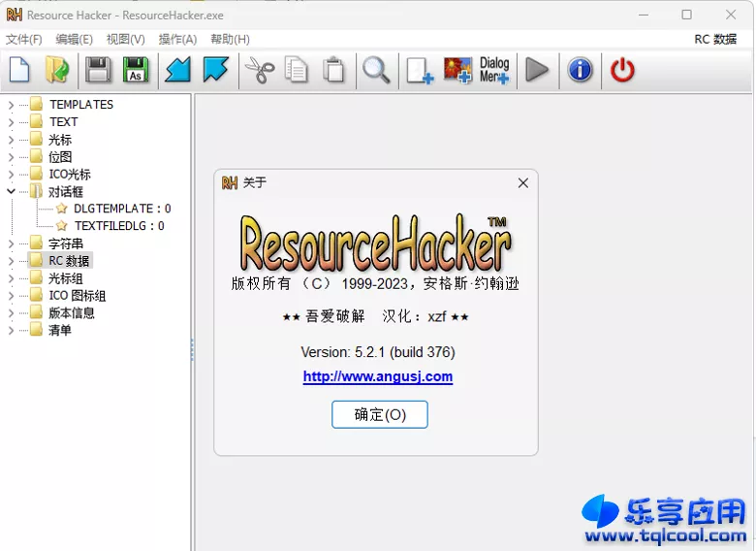Open the 帮助(H) menu

point(230,39)
